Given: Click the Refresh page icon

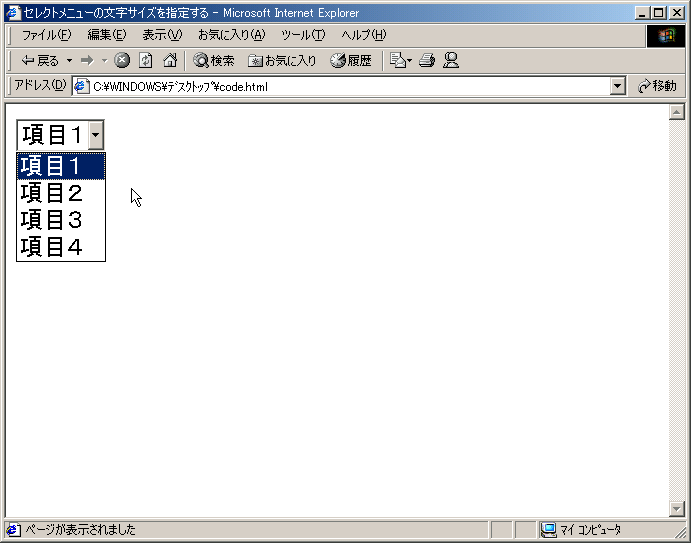Looking at the screenshot, I should click(x=146, y=60).
